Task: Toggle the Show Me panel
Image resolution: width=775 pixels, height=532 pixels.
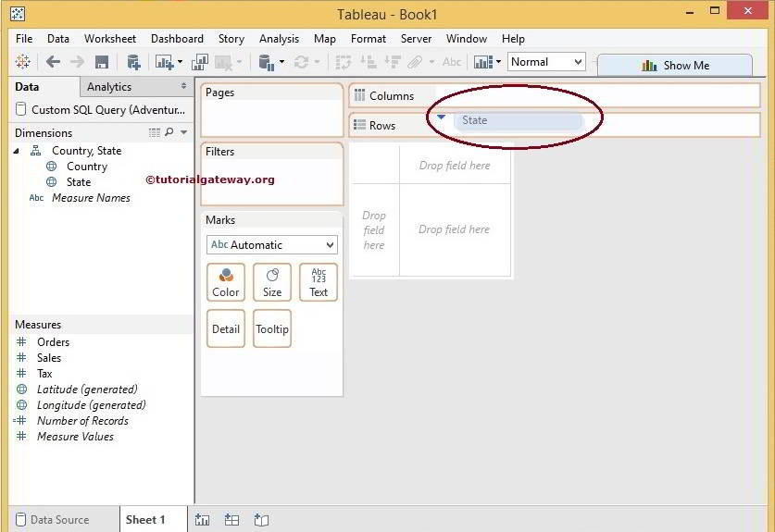Action: pyautogui.click(x=674, y=66)
